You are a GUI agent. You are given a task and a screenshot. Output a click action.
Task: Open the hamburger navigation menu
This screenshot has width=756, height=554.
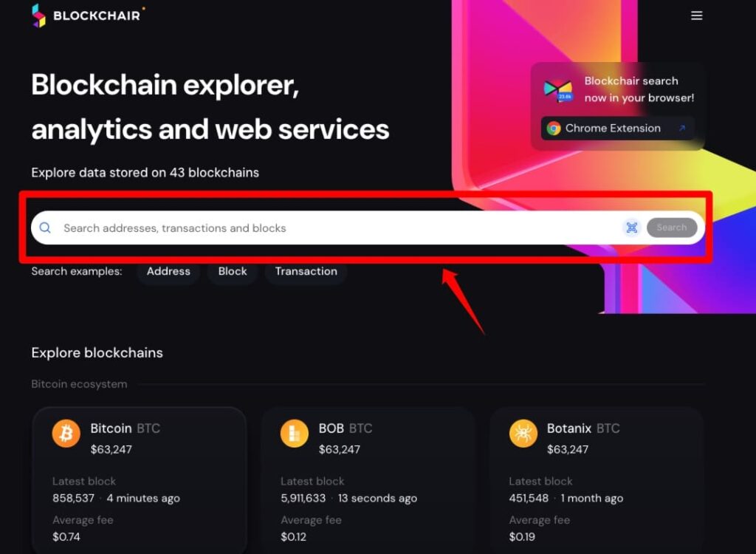tap(696, 15)
